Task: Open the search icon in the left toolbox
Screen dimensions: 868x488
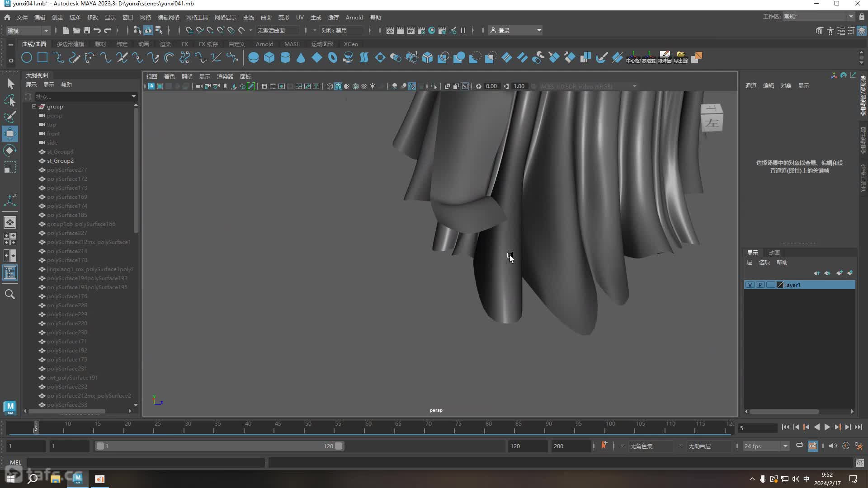Action: (x=10, y=295)
